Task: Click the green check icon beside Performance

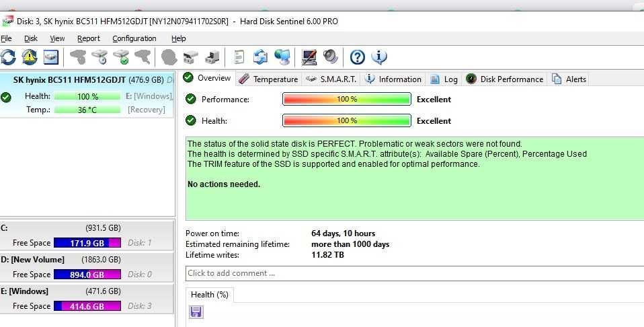Action: [190, 99]
